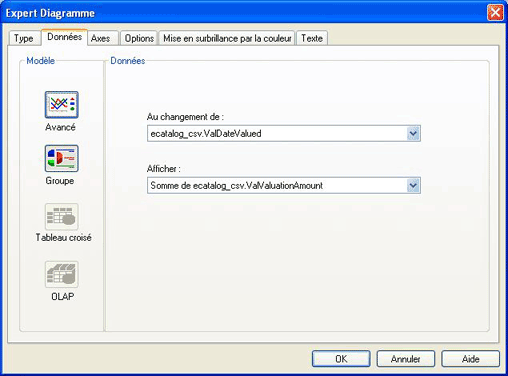Expand the Afficher dropdown arrow
This screenshot has width=508, height=376.
point(413,186)
